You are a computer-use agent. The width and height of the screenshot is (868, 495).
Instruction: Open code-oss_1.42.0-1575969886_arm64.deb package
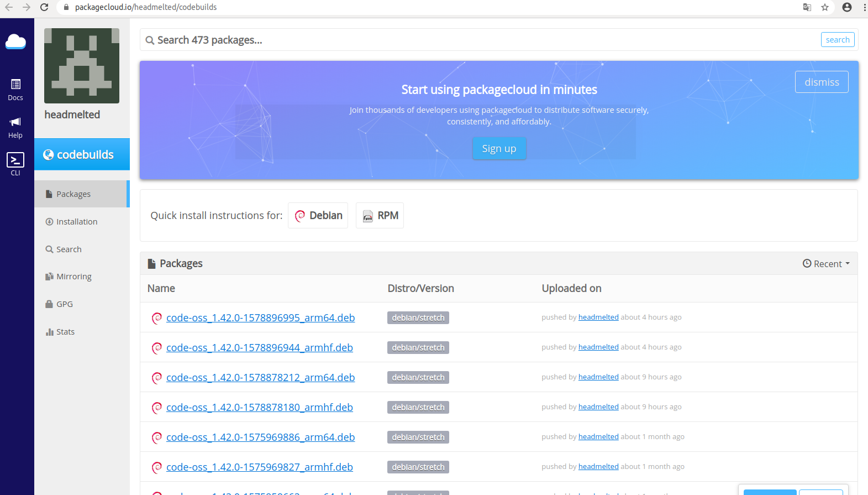click(x=260, y=437)
